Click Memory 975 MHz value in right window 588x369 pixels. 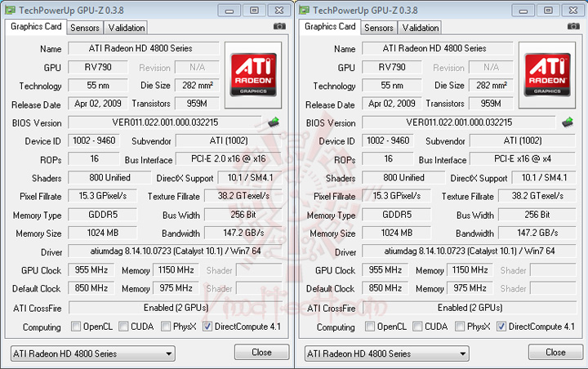[470, 288]
